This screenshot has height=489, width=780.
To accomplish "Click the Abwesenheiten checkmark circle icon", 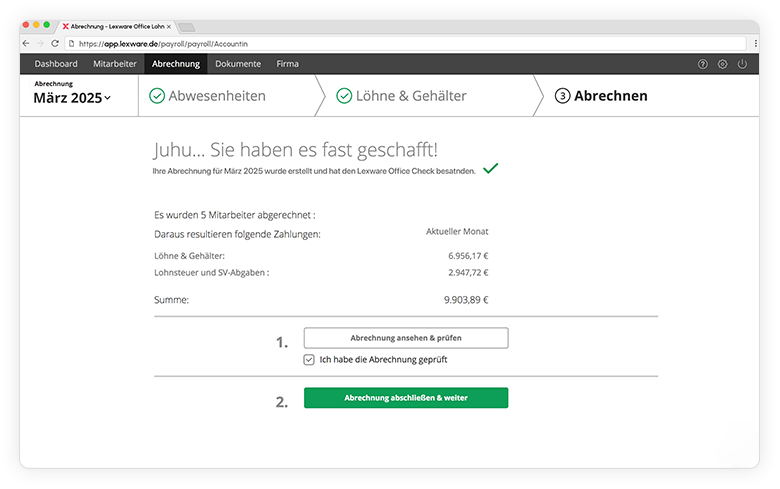I will point(157,96).
